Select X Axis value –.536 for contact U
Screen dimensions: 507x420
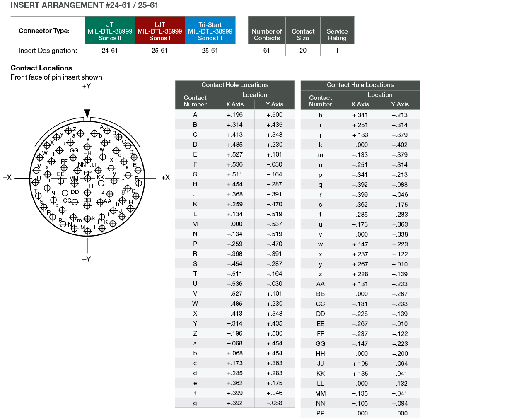pos(235,284)
